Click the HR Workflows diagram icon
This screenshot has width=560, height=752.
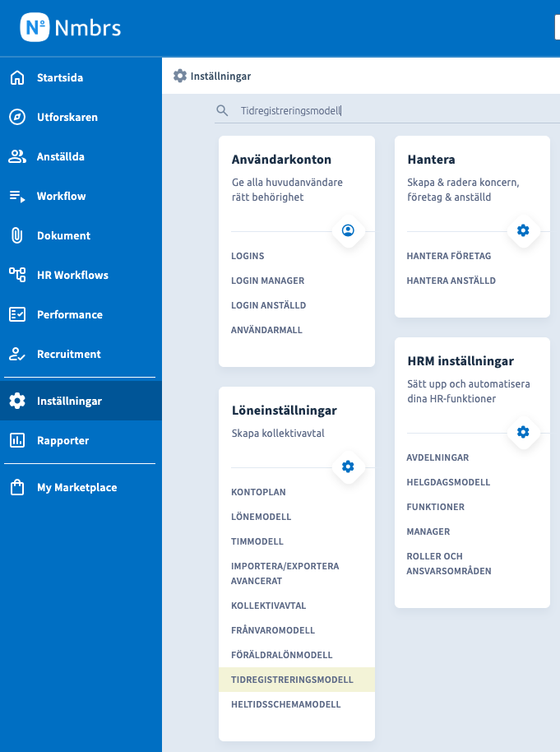click(17, 275)
